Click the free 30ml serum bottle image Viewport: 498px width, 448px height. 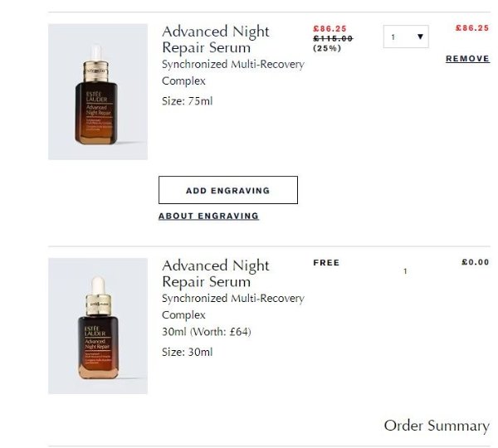98,325
